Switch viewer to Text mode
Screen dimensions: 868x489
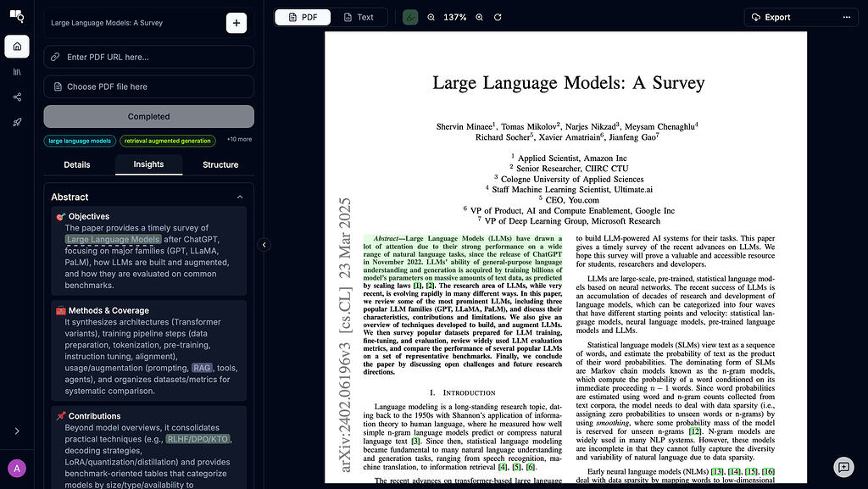pyautogui.click(x=359, y=17)
